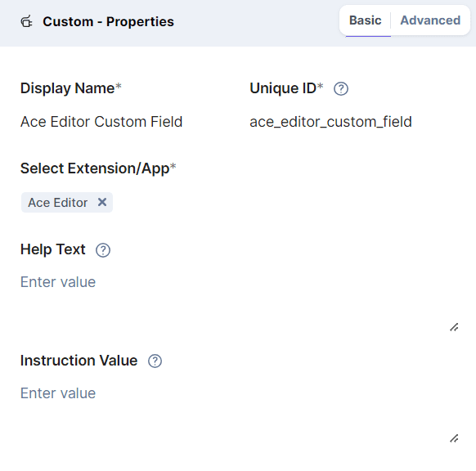
Task: Focus the Instruction Value textarea
Action: tap(239, 413)
